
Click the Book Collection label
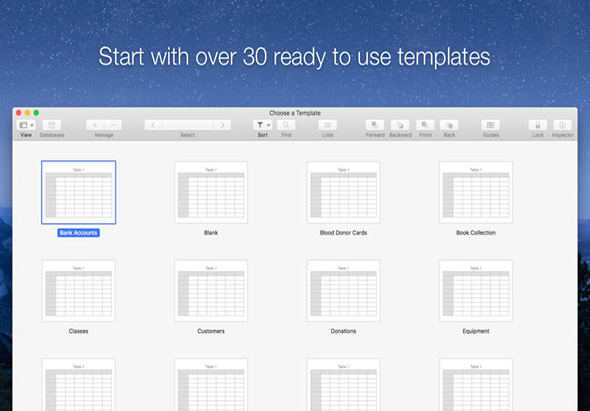pyautogui.click(x=476, y=233)
